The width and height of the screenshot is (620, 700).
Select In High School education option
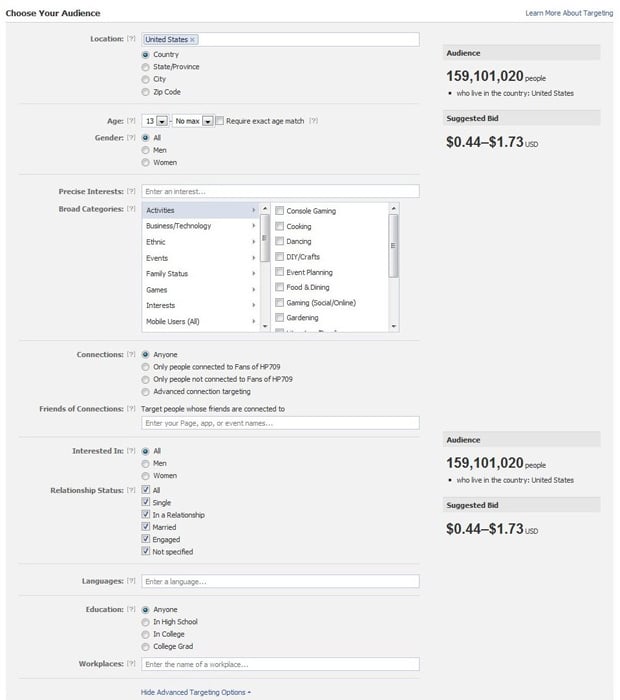145,622
